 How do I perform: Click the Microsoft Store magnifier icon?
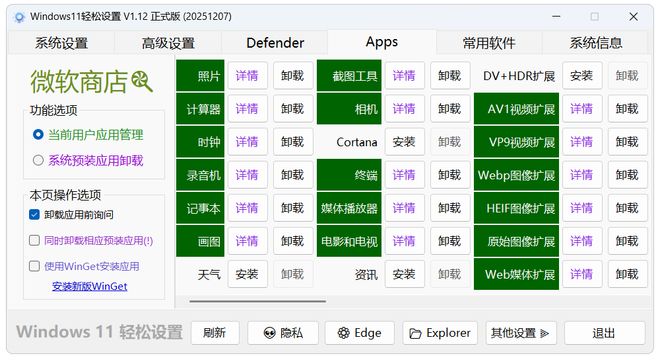click(x=141, y=81)
